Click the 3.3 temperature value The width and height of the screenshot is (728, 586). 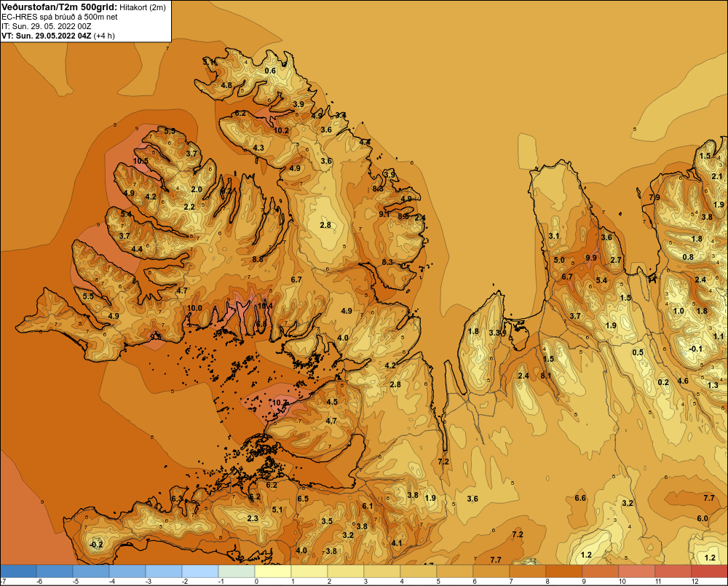tap(495, 333)
